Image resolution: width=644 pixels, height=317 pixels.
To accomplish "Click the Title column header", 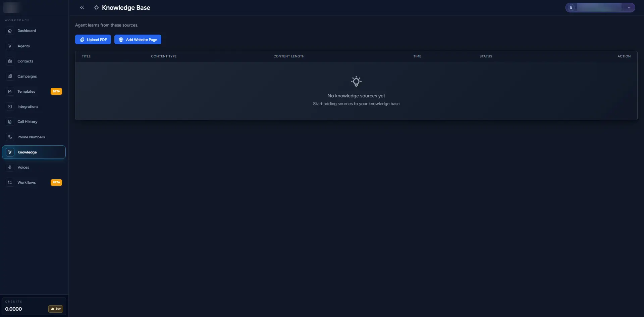I will click(86, 56).
